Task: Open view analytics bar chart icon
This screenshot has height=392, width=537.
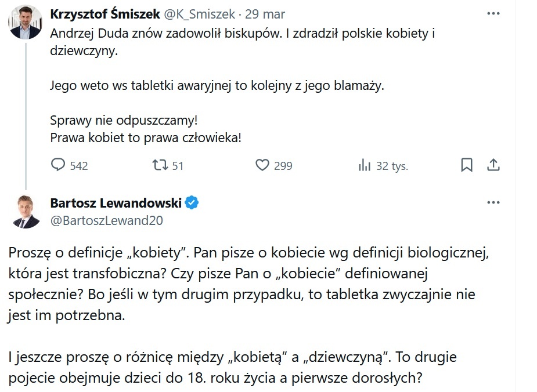Action: click(365, 166)
